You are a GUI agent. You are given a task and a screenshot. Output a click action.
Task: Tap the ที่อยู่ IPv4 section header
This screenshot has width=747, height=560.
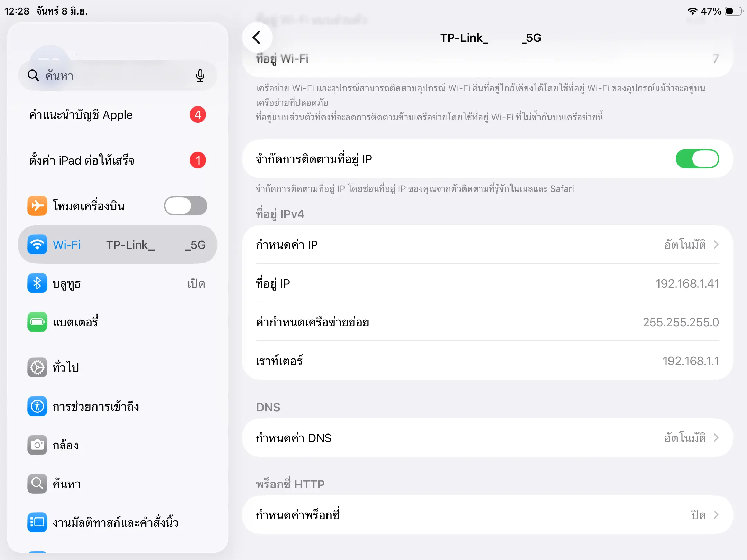(x=280, y=214)
